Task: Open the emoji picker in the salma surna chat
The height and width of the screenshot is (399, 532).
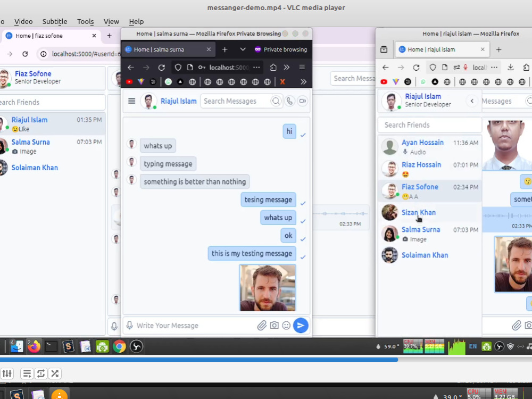Action: [286, 326]
